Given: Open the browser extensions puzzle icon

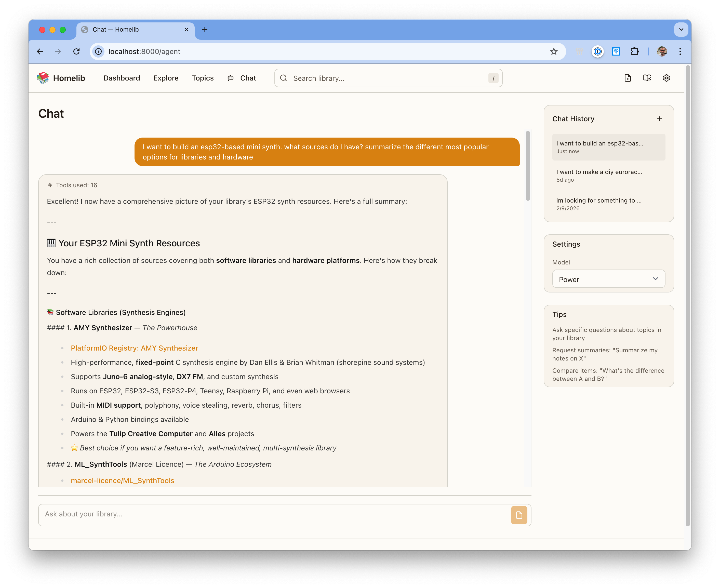Looking at the screenshot, I should tap(634, 51).
